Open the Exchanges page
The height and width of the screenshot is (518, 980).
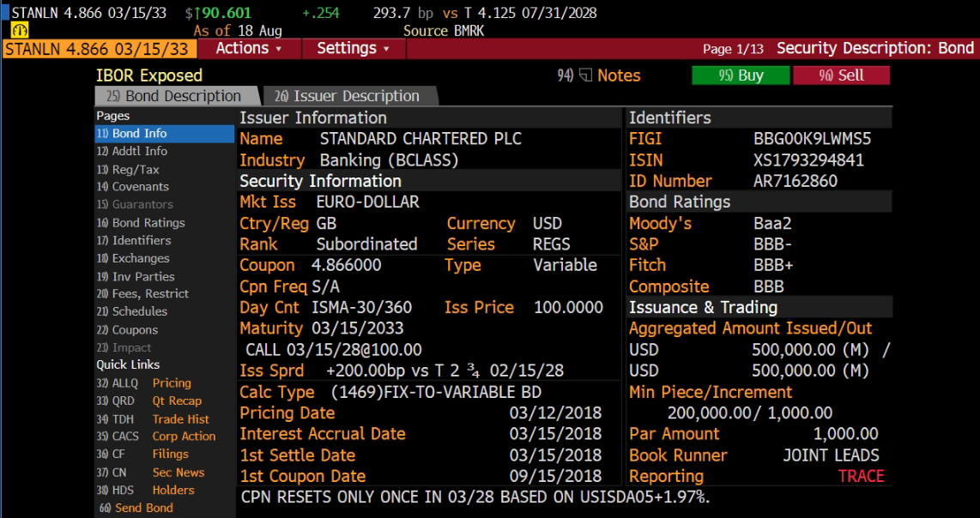pyautogui.click(x=133, y=259)
